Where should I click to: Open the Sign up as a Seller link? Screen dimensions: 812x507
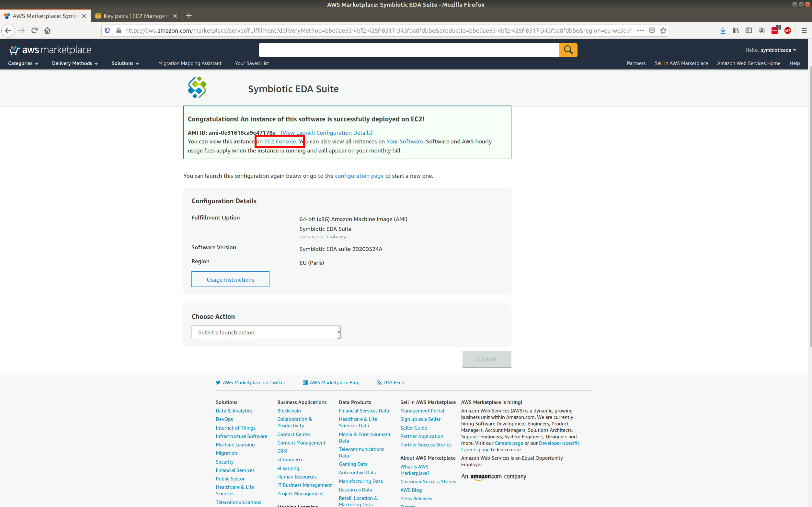coord(421,419)
